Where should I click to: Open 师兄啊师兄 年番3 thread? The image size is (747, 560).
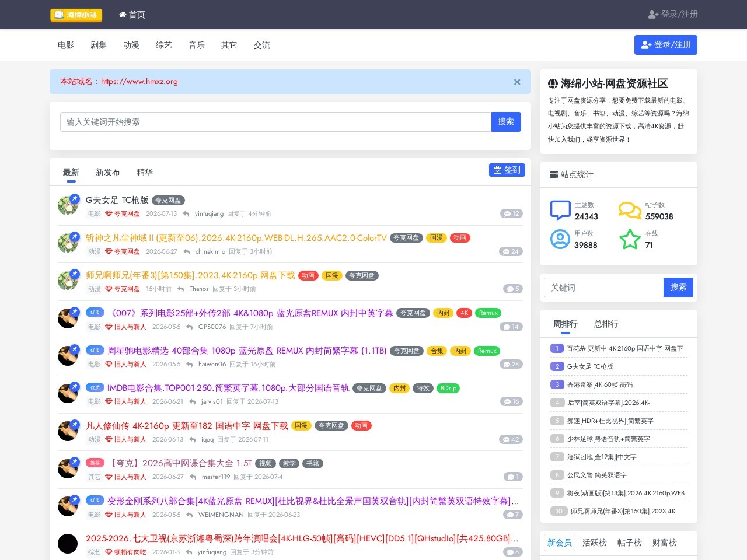click(191, 275)
